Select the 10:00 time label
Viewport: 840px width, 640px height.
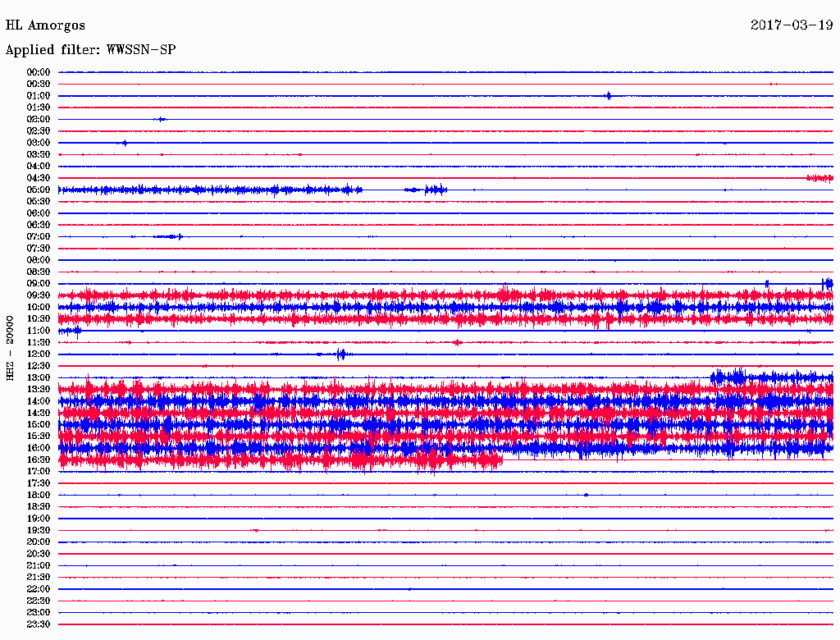click(x=39, y=307)
